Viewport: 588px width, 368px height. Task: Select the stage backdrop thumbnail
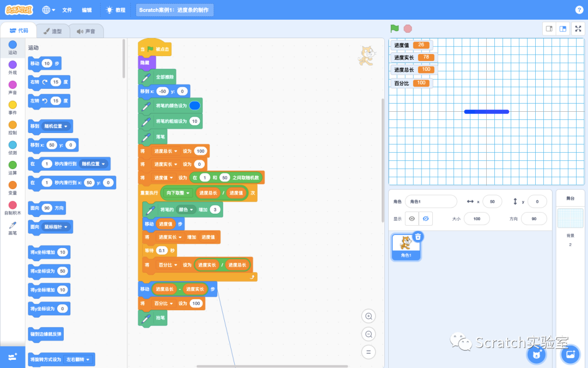tap(571, 218)
